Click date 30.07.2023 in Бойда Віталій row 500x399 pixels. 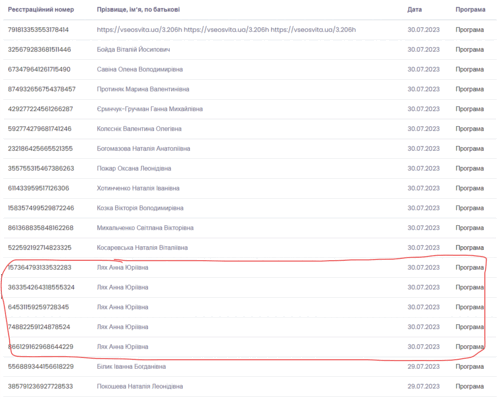(x=423, y=50)
